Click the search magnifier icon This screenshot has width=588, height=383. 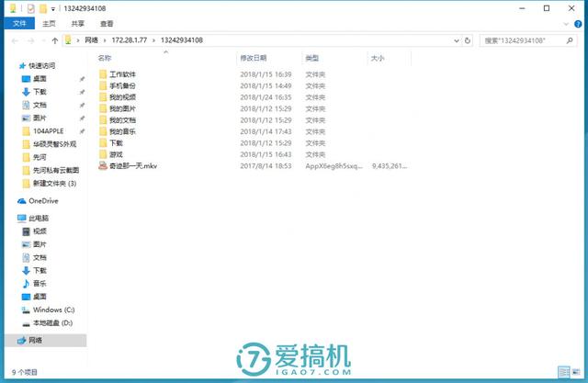pyautogui.click(x=570, y=40)
